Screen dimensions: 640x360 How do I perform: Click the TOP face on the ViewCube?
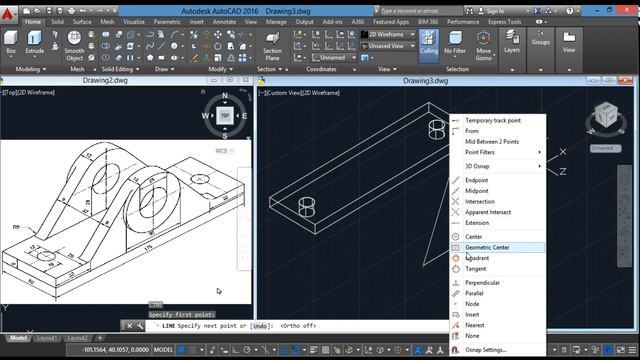tap(224, 116)
